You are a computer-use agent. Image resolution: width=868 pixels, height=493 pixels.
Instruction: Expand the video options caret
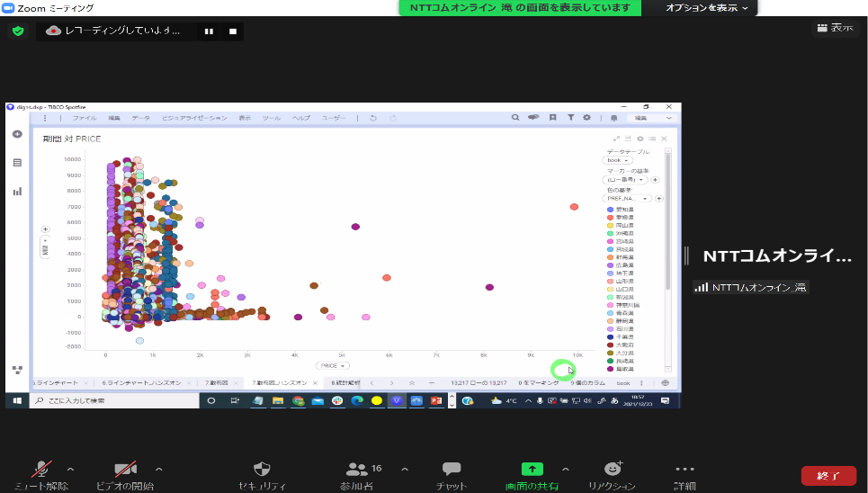click(159, 470)
